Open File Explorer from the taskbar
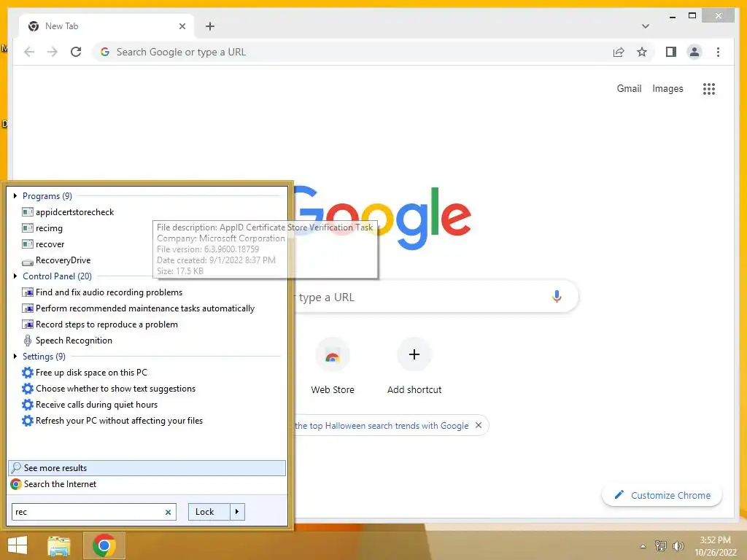Viewport: 747px width, 560px height. 59,545
